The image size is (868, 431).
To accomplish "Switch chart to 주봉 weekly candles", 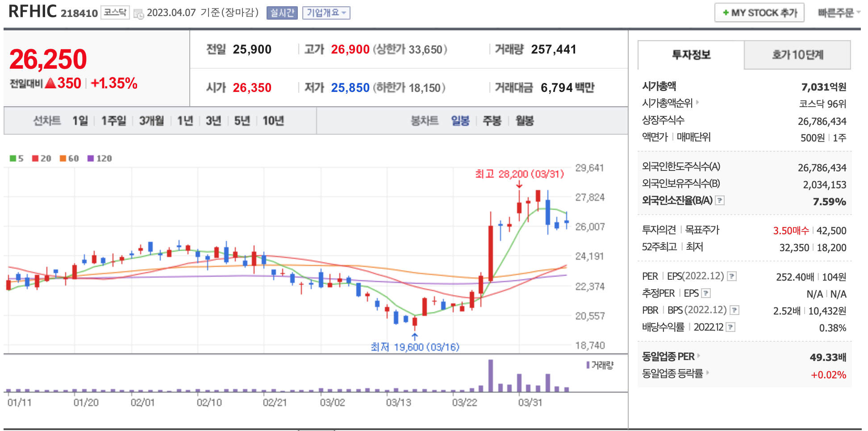I will coord(492,121).
